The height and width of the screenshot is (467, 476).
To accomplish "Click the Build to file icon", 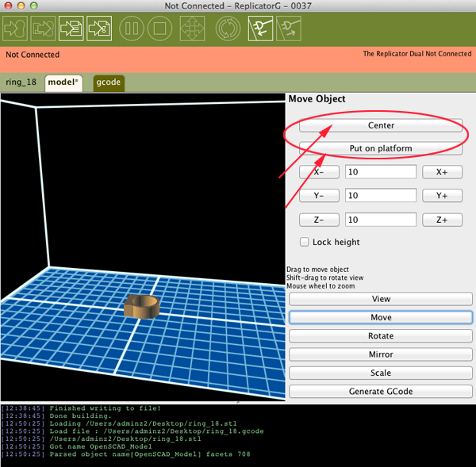I will (x=71, y=29).
